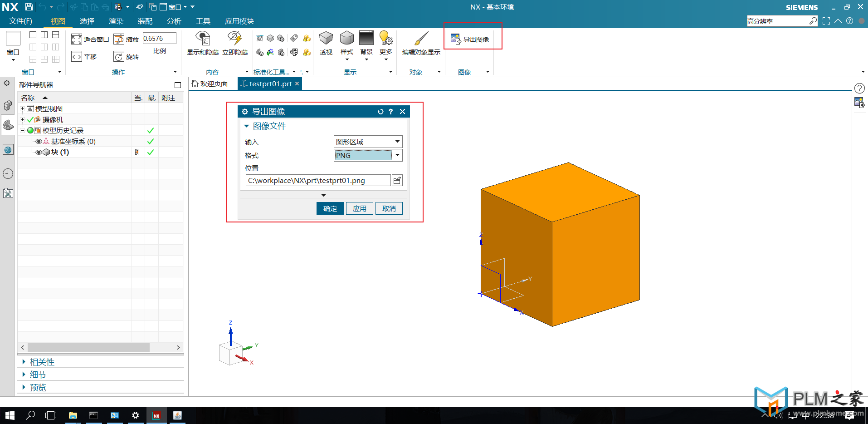Click the 确定 button
This screenshot has height=424, width=868.
click(x=330, y=208)
